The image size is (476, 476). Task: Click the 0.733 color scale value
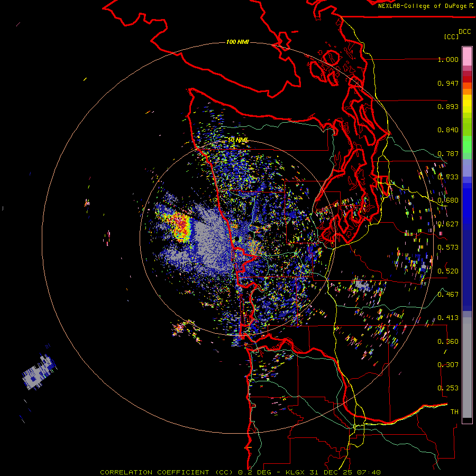pyautogui.click(x=448, y=177)
